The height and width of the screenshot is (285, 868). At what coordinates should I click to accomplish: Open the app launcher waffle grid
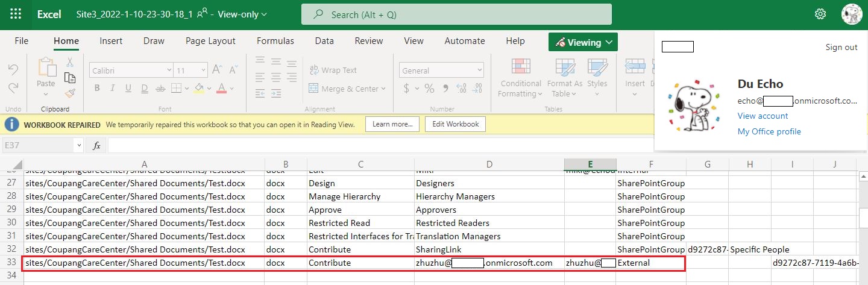pos(16,14)
